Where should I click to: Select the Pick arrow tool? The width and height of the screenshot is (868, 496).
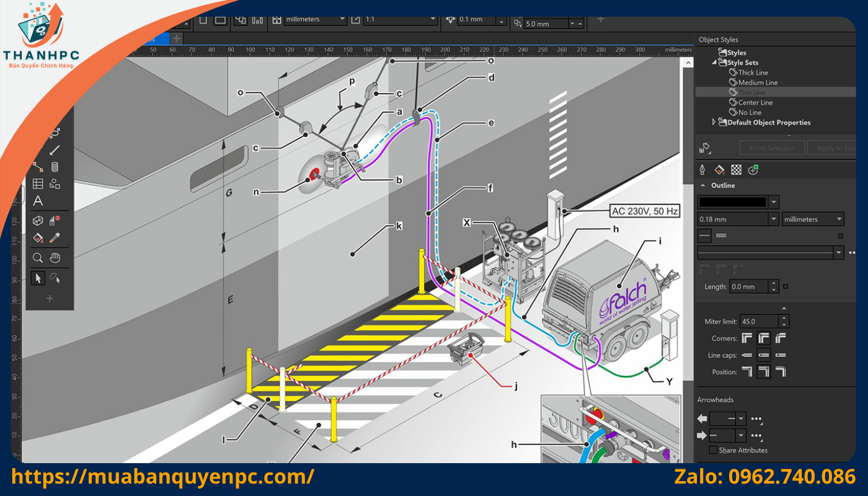tap(38, 278)
